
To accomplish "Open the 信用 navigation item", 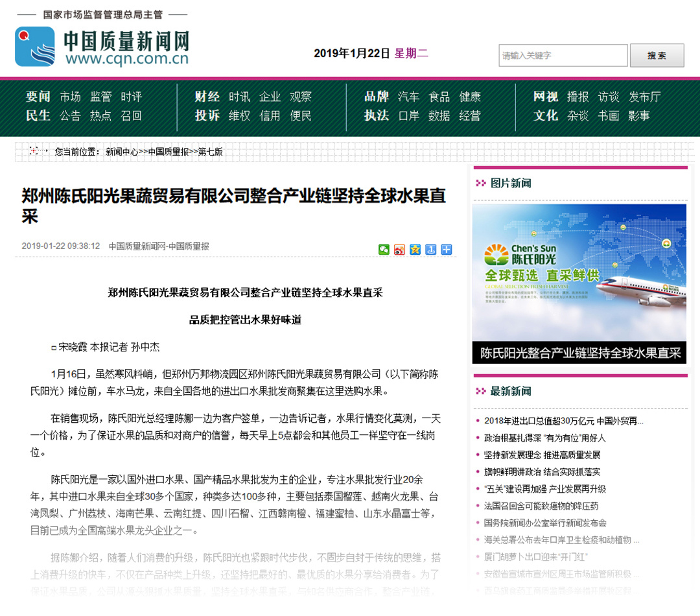I will (x=270, y=115).
